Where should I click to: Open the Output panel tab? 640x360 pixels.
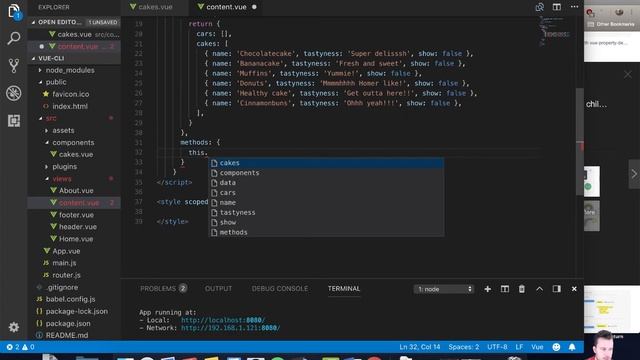[x=218, y=289]
